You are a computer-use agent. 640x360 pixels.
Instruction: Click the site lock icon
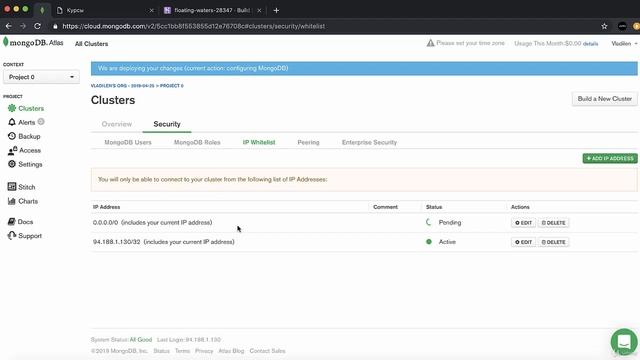pyautogui.click(x=55, y=26)
